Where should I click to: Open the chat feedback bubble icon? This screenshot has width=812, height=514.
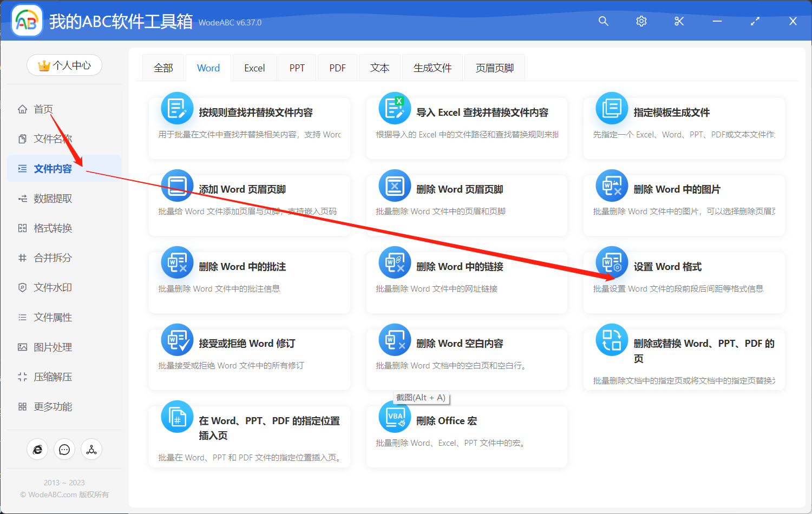[x=64, y=449]
